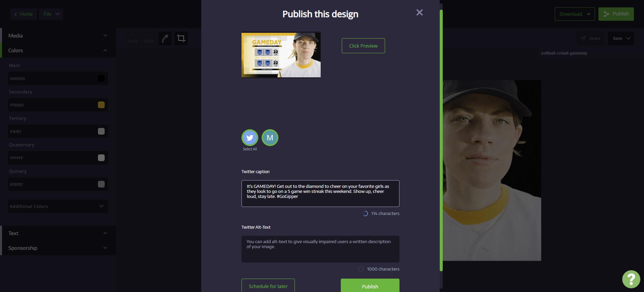Expand the Text panel
The height and width of the screenshot is (292, 644).
pyautogui.click(x=58, y=233)
